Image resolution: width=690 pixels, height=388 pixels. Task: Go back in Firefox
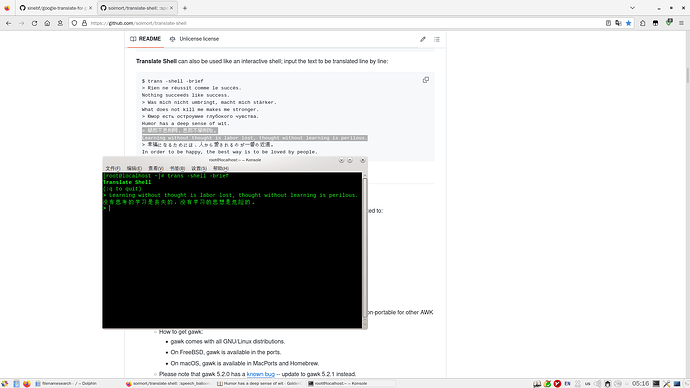pyautogui.click(x=8, y=23)
